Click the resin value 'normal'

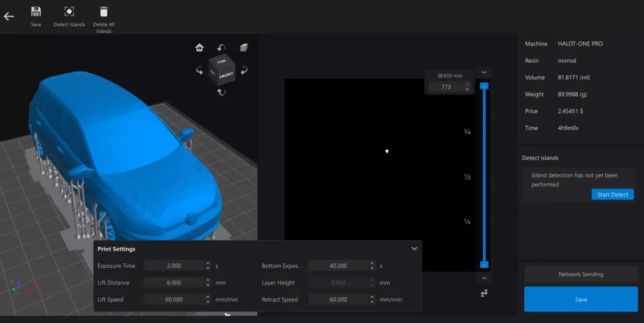coord(567,61)
